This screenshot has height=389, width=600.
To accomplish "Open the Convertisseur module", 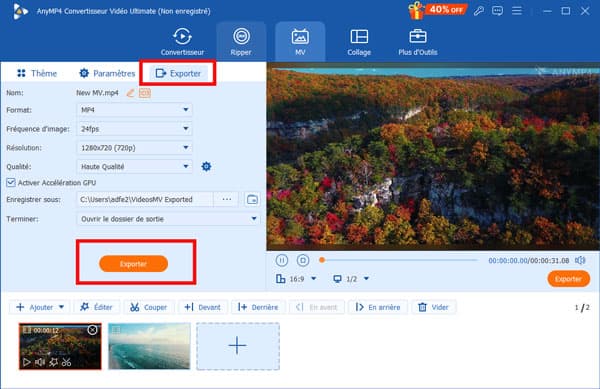I will coord(182,41).
